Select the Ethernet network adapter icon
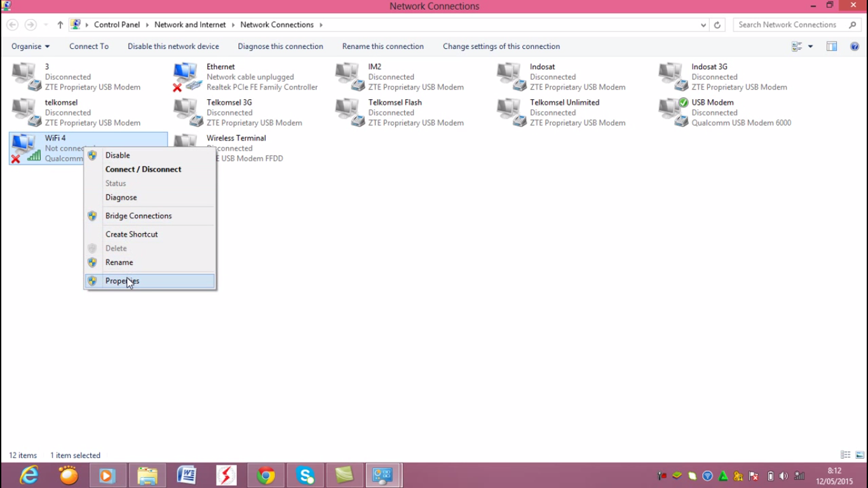 tap(187, 76)
